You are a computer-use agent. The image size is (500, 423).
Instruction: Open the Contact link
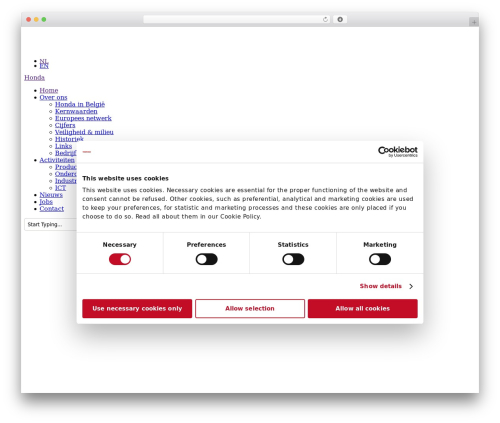tap(52, 209)
